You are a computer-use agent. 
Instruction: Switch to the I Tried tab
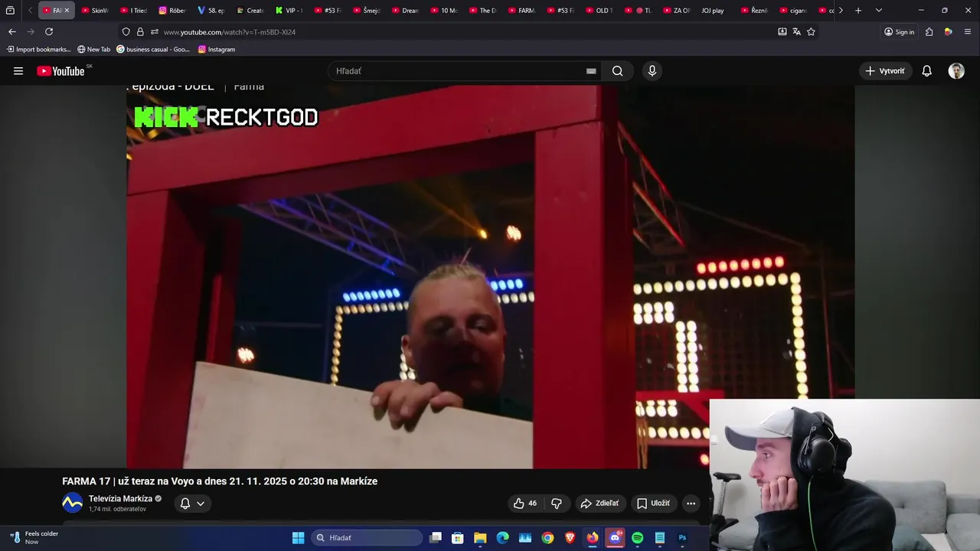click(x=134, y=11)
